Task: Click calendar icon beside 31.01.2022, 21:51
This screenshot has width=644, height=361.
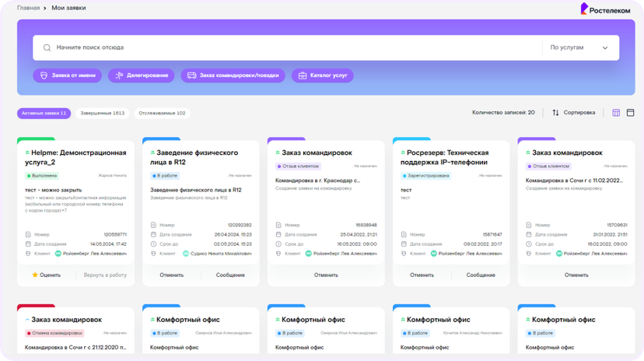Action: point(529,234)
